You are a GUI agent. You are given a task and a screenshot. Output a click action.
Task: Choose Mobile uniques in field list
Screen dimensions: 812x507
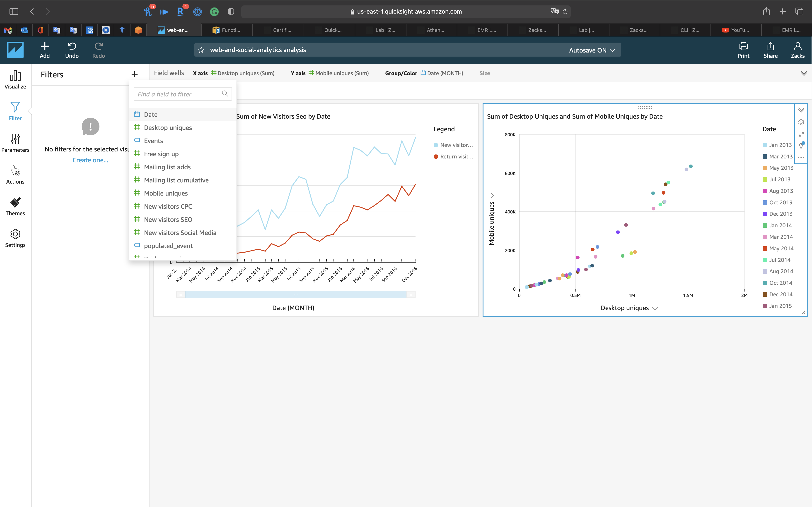pyautogui.click(x=166, y=193)
